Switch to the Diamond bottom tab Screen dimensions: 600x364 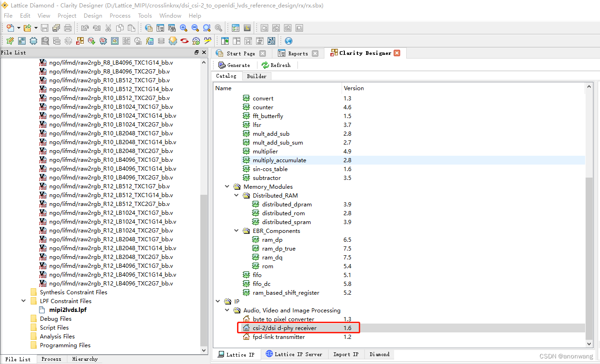(x=380, y=354)
